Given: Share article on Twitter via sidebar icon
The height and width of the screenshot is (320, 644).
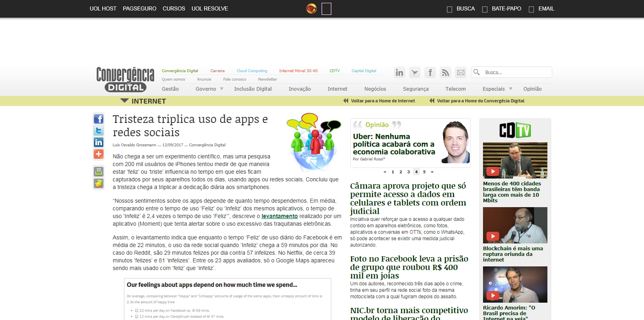Looking at the screenshot, I should [x=99, y=131].
